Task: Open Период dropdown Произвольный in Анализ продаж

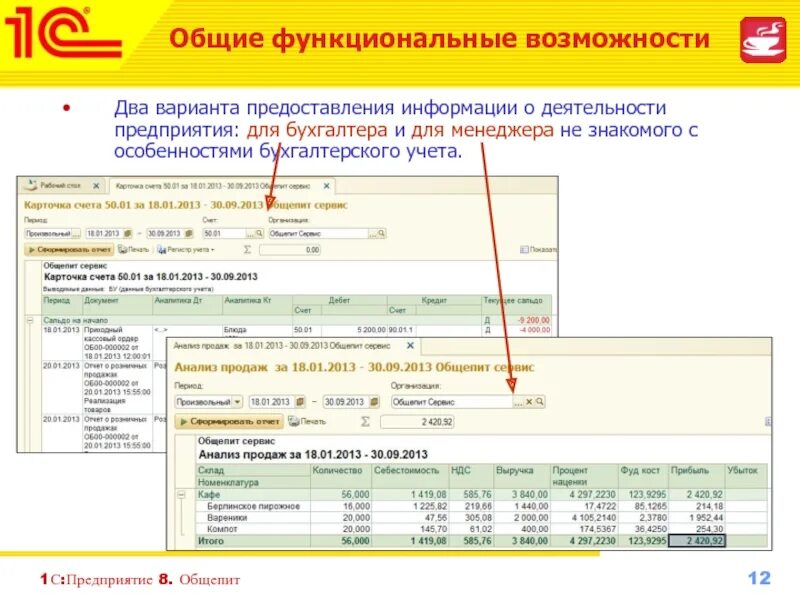Action: click(x=237, y=402)
